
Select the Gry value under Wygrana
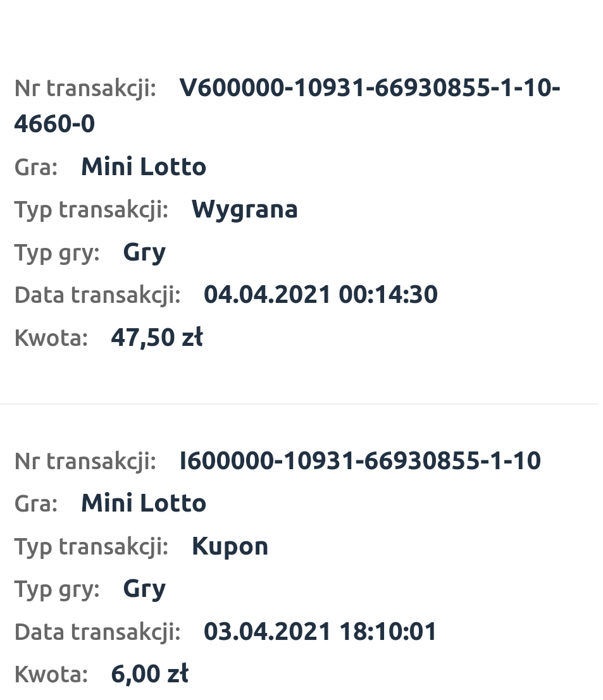click(x=144, y=252)
